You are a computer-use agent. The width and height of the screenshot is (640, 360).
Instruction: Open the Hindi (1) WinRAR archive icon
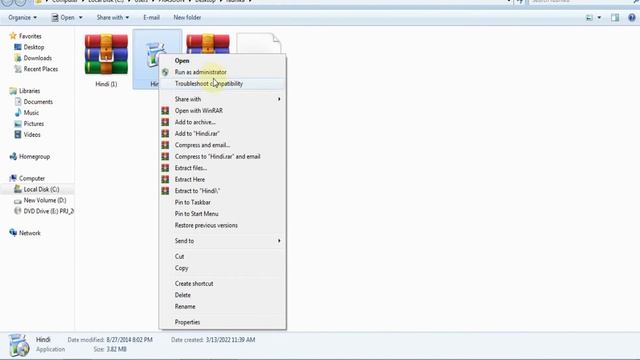[106, 54]
